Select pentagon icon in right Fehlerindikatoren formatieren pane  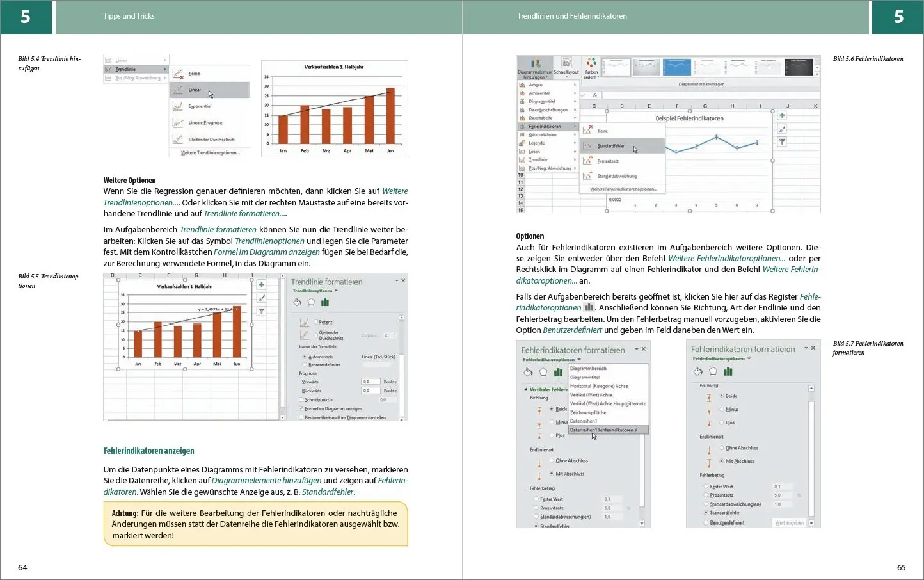713,371
